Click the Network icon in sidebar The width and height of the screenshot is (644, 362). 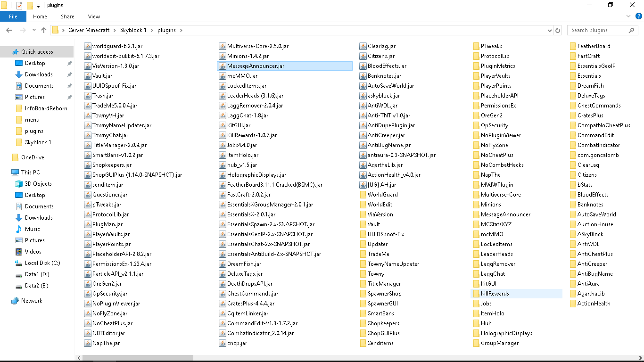15,301
